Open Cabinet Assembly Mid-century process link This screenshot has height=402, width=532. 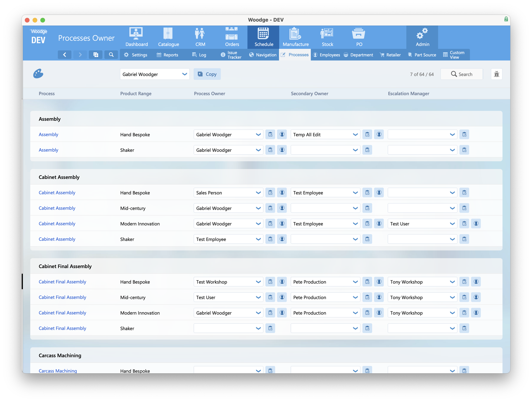57,208
